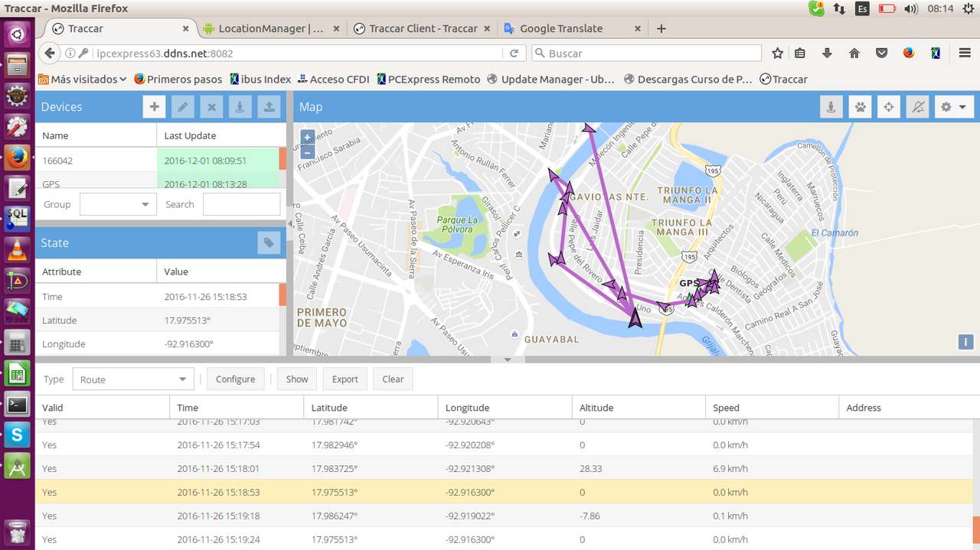The image size is (980, 550).
Task: Open geofences icon in Map toolbar
Action: pyautogui.click(x=831, y=107)
